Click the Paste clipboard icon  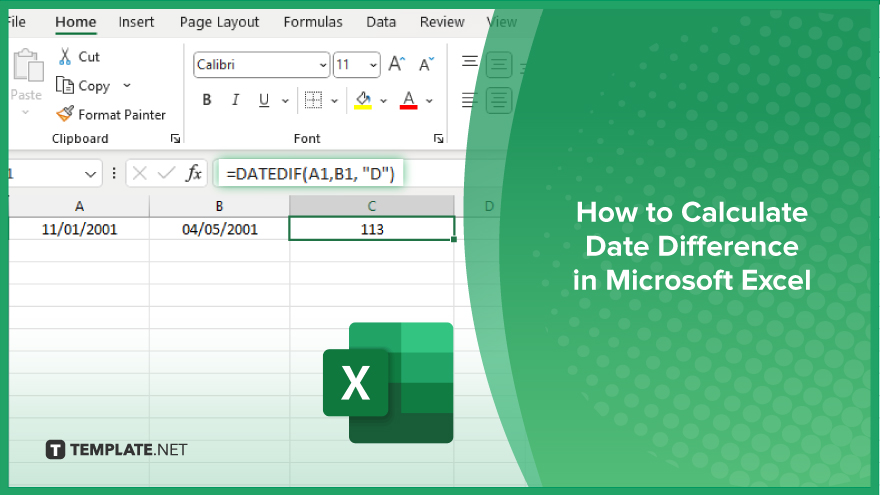point(28,65)
